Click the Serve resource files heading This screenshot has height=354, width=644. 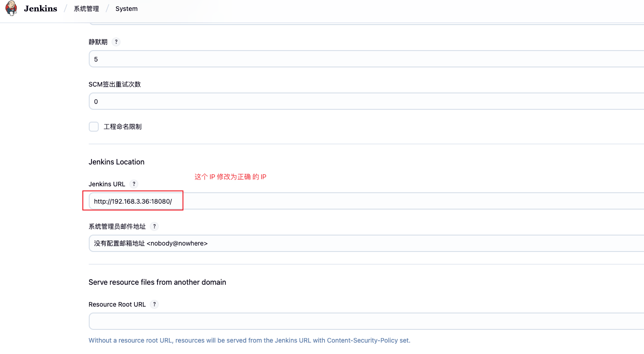pyautogui.click(x=157, y=282)
